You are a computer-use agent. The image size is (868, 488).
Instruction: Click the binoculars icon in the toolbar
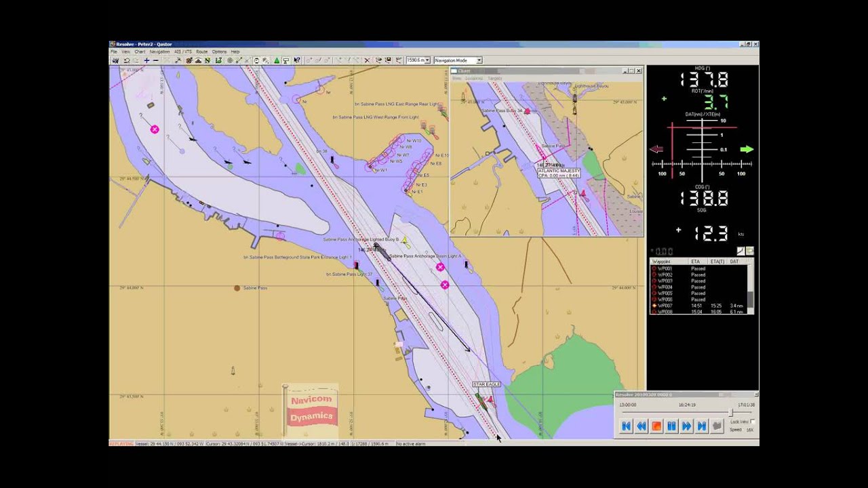[115, 60]
